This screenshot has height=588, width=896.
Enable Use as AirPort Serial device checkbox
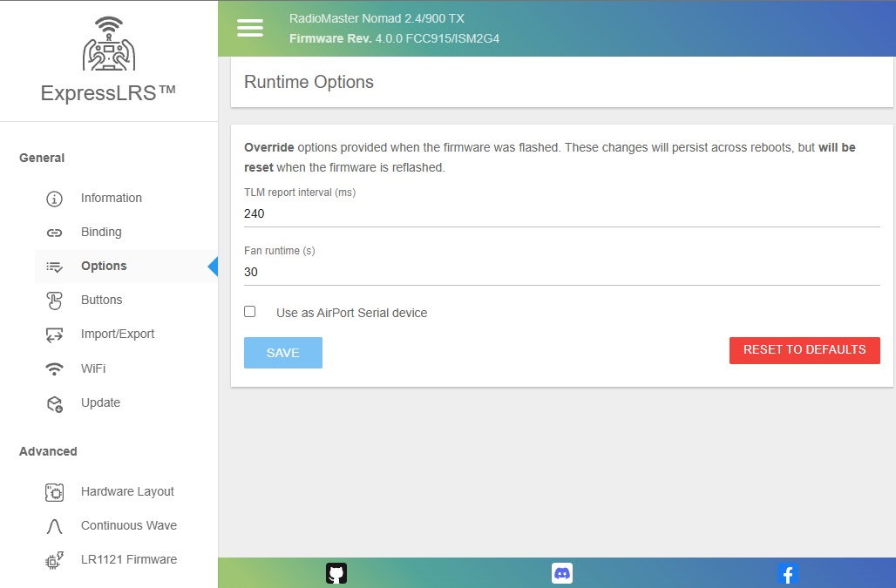point(250,312)
